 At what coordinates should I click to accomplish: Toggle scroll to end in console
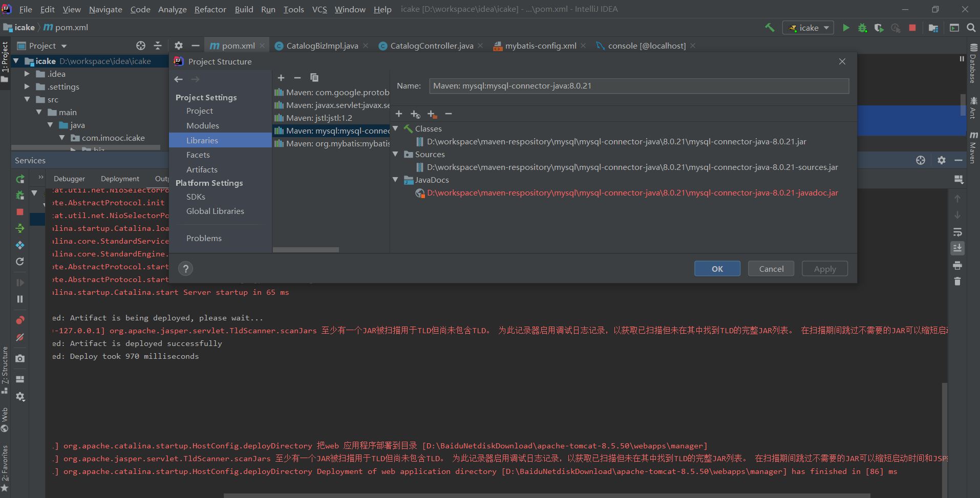click(957, 248)
